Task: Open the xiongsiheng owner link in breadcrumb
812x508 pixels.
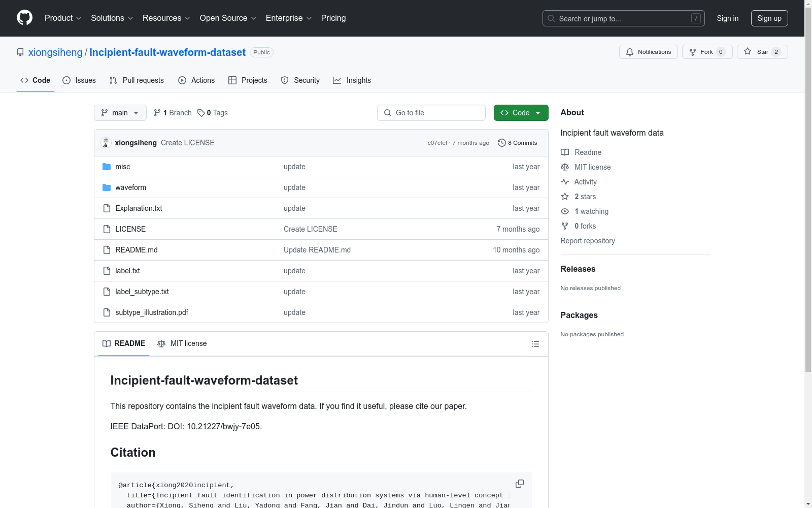Action: coord(55,52)
